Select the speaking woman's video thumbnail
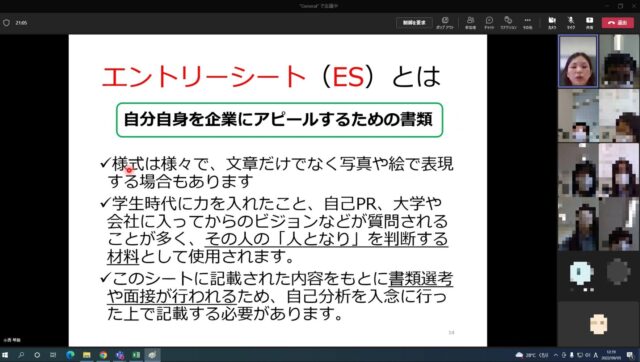 [x=578, y=61]
